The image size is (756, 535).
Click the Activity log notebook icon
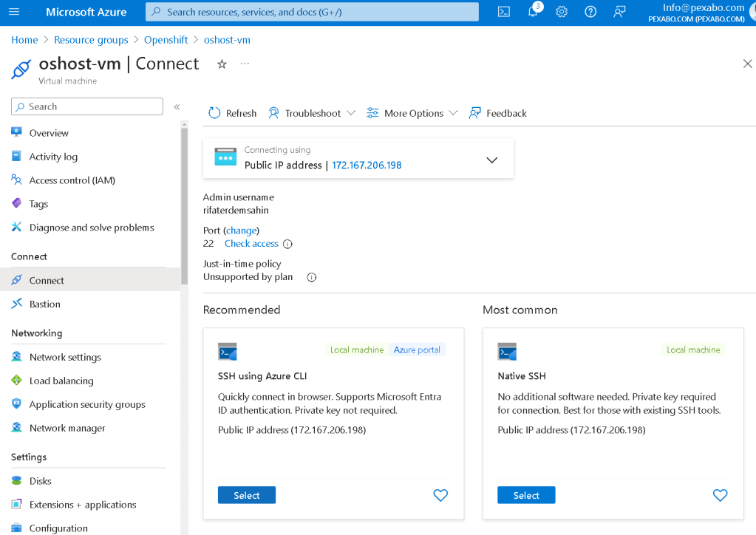pos(16,156)
